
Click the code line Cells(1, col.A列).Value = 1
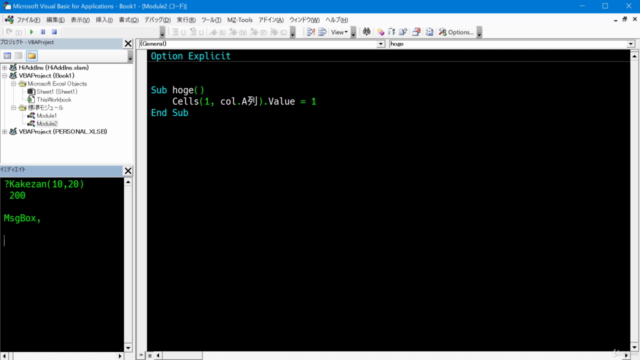[244, 101]
